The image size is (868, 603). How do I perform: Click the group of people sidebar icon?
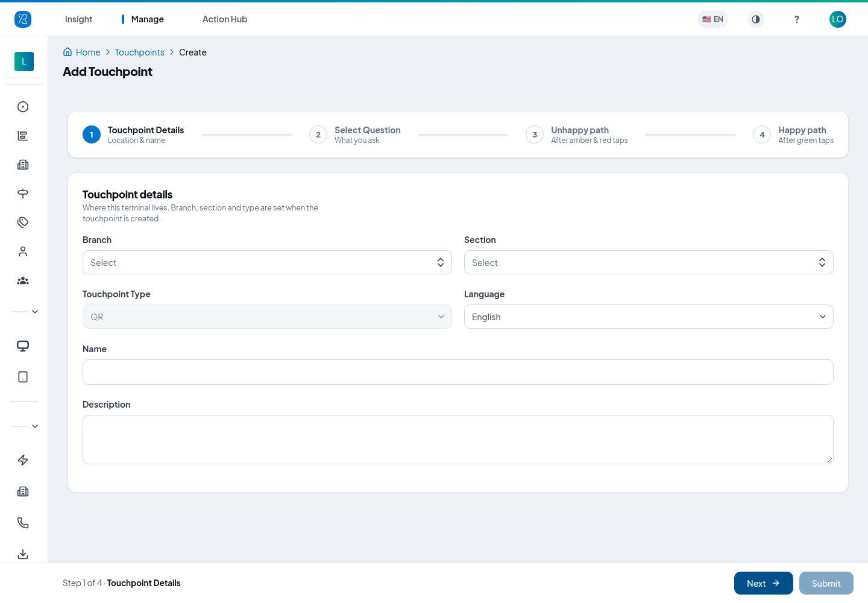(23, 280)
